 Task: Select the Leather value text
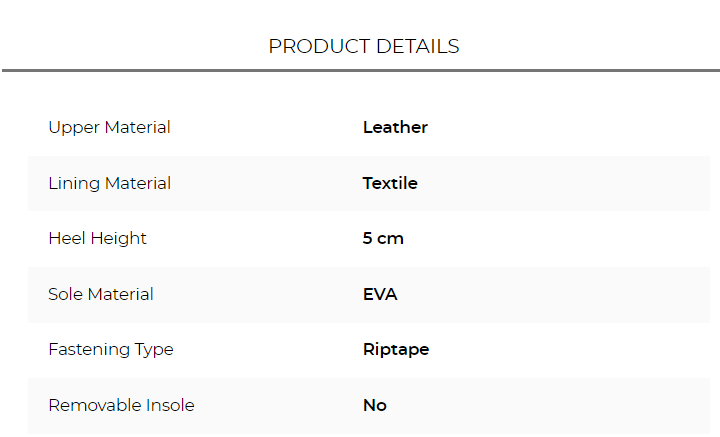pos(395,128)
